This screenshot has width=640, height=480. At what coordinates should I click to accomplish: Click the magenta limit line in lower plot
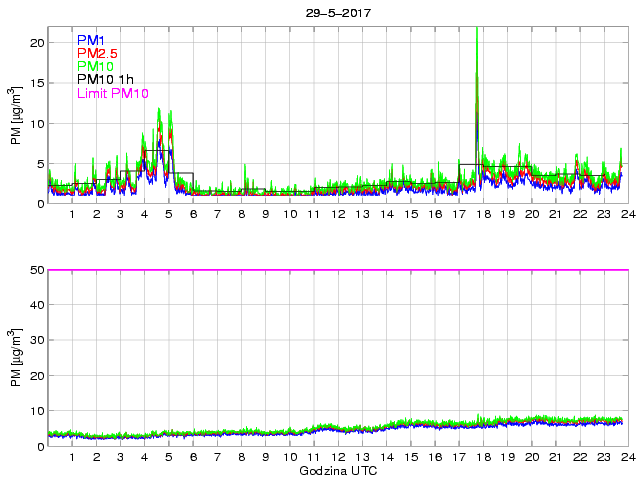338,270
